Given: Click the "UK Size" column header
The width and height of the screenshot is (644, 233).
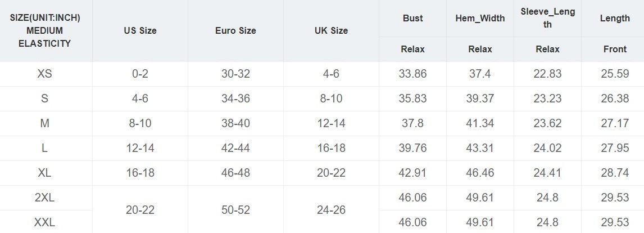Looking at the screenshot, I should pyautogui.click(x=331, y=30).
